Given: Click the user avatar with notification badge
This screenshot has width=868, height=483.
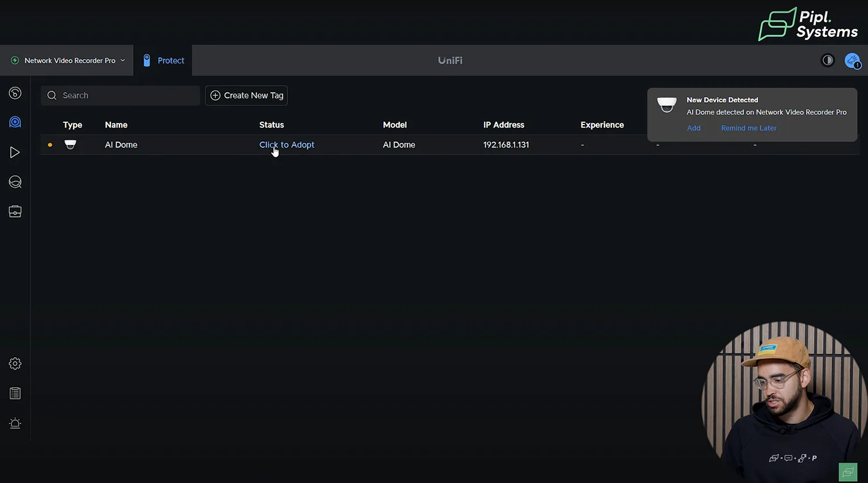Looking at the screenshot, I should pyautogui.click(x=852, y=60).
